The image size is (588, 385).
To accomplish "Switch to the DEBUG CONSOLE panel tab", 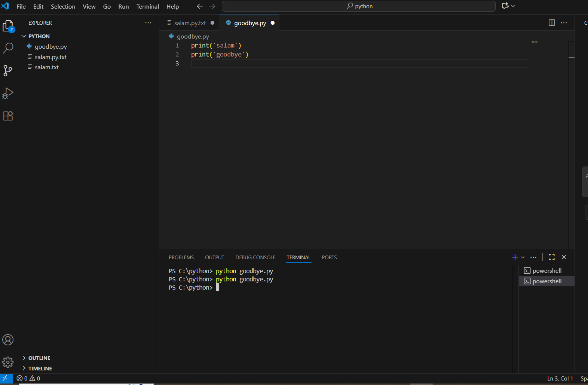I will click(x=255, y=257).
